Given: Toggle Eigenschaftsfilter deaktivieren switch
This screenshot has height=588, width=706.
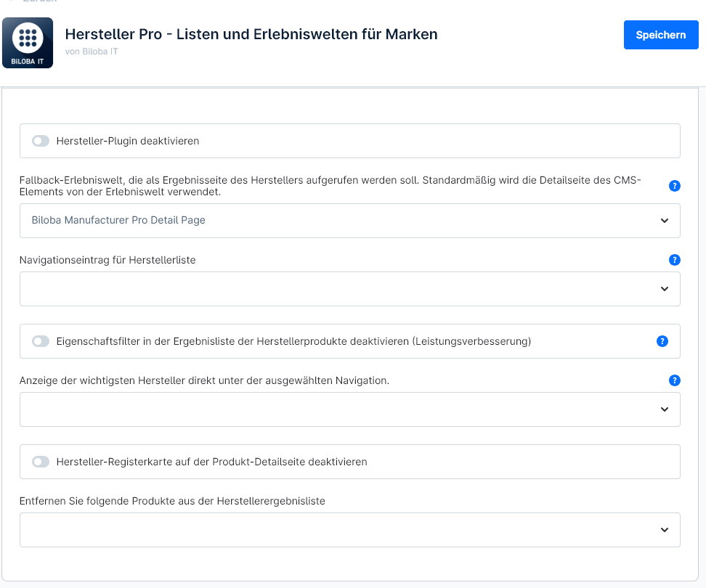Looking at the screenshot, I should point(41,341).
